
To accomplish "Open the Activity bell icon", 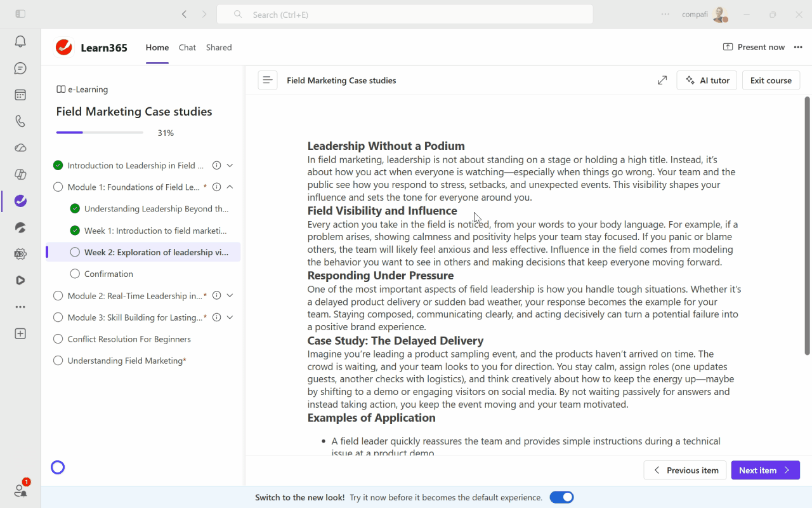I will 20,42.
